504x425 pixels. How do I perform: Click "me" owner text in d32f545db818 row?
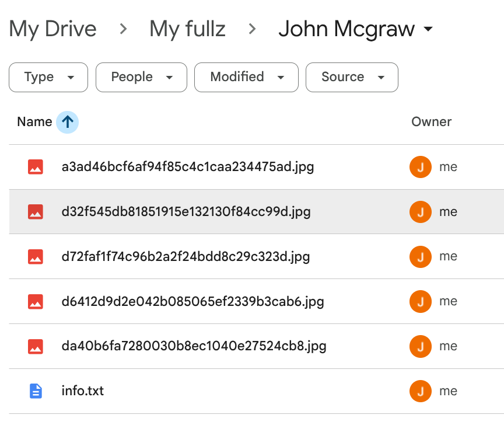click(x=448, y=212)
